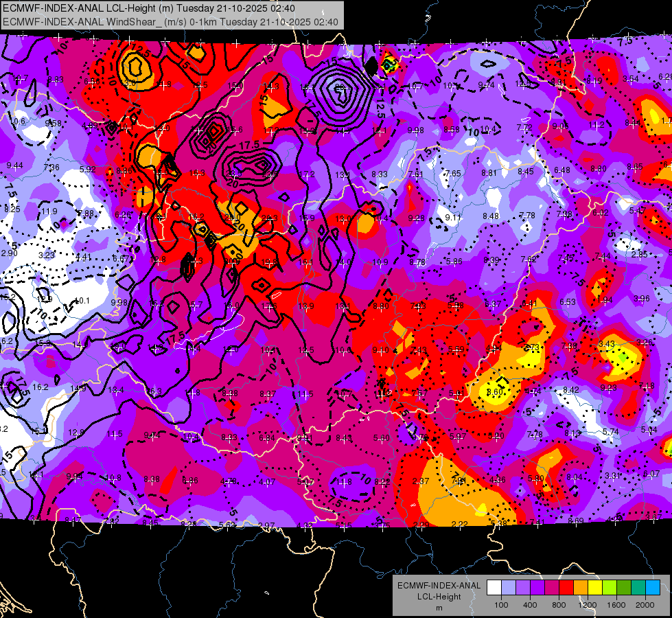Click the 1600 legend scale label
Viewport: 672px width, 618px height.
616,605
